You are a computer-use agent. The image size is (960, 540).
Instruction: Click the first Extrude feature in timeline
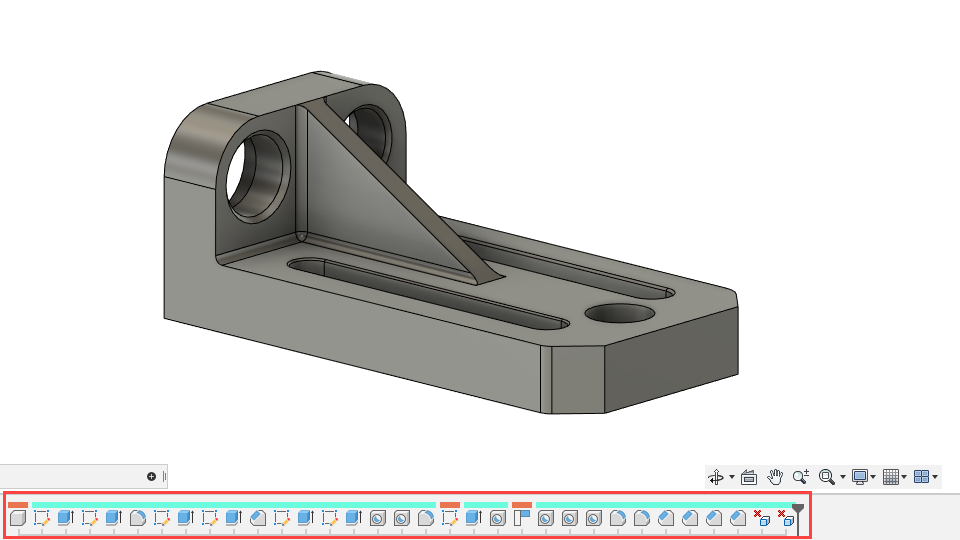pyautogui.click(x=65, y=518)
